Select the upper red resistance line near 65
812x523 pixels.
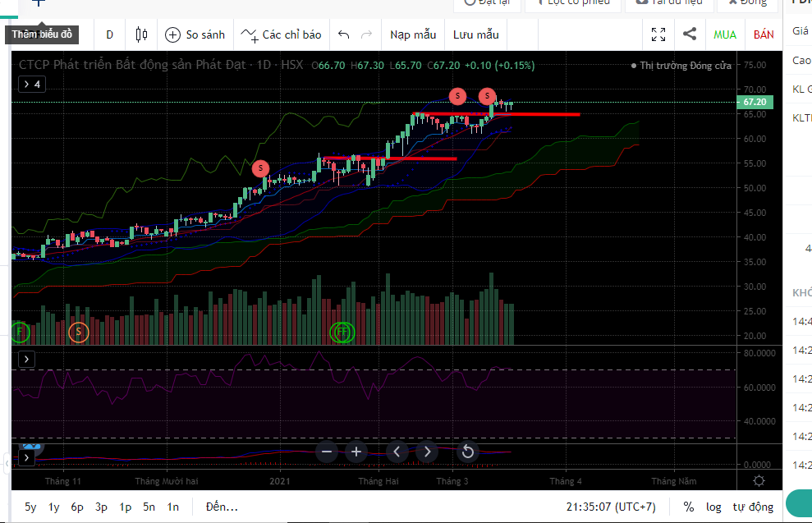496,114
